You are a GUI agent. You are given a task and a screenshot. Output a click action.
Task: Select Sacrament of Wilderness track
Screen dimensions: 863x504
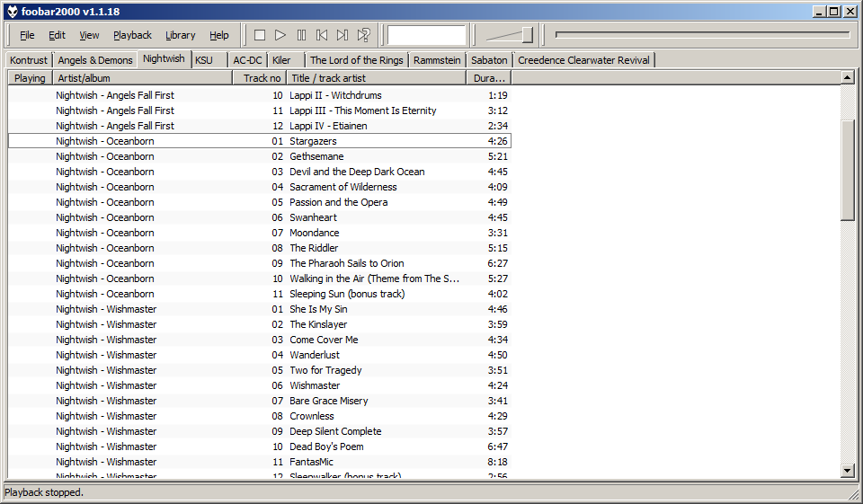click(x=260, y=187)
